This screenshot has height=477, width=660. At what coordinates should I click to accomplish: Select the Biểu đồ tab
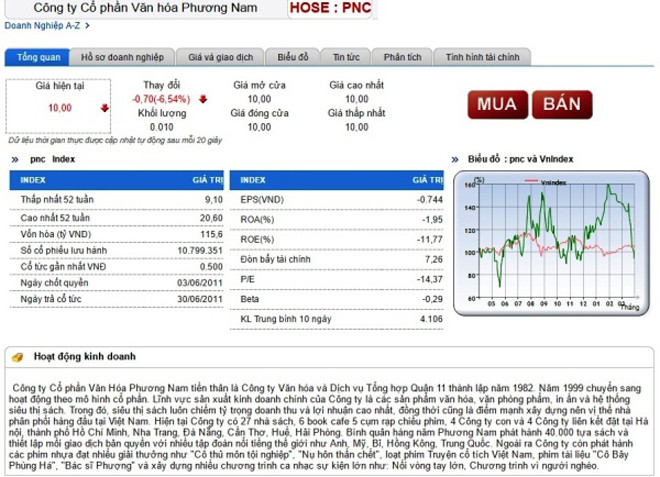293,59
